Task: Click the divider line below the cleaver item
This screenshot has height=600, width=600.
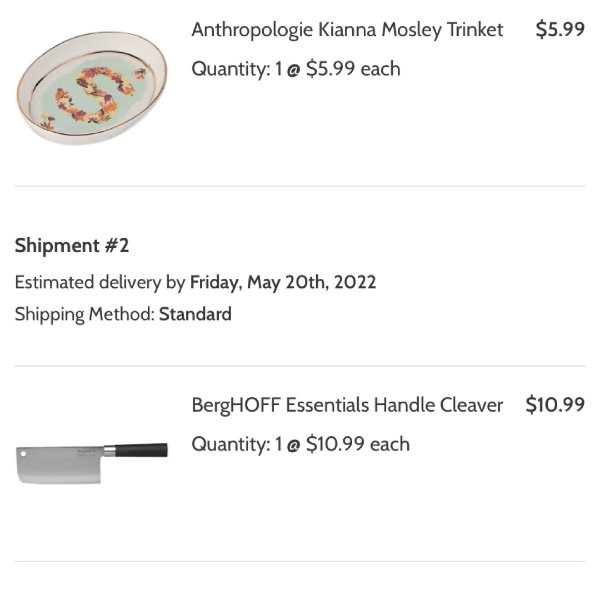Action: (x=300, y=562)
